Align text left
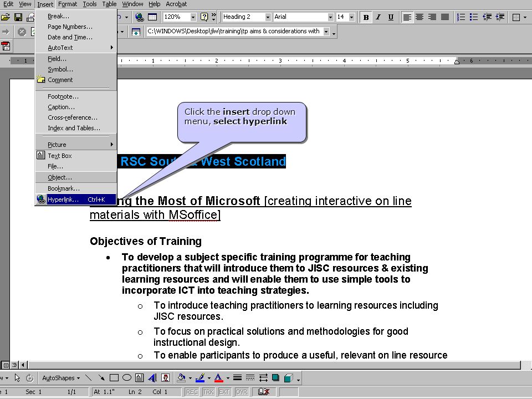Image resolution: width=532 pixels, height=399 pixels. [407, 17]
